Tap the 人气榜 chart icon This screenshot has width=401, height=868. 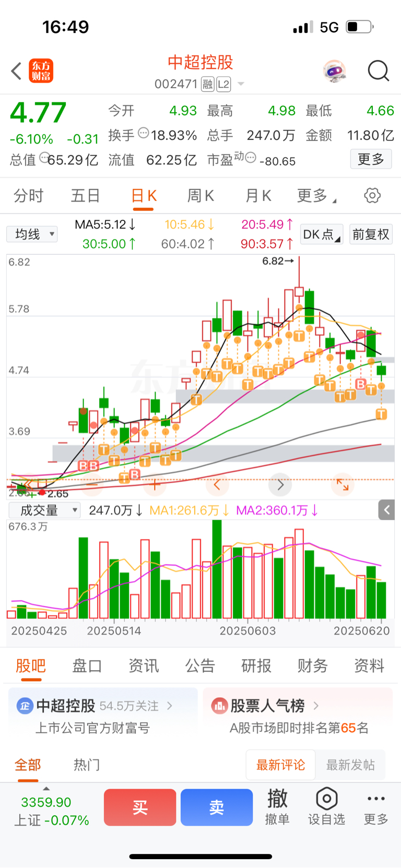pyautogui.click(x=219, y=706)
